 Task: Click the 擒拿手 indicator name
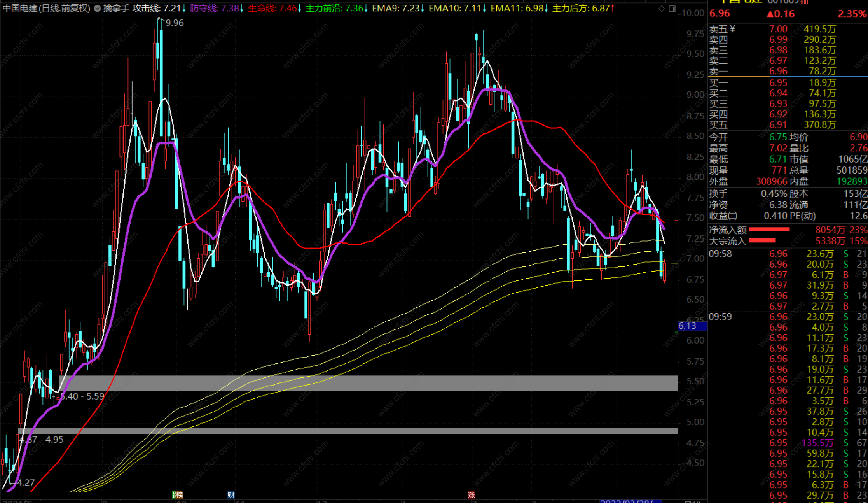(x=116, y=8)
